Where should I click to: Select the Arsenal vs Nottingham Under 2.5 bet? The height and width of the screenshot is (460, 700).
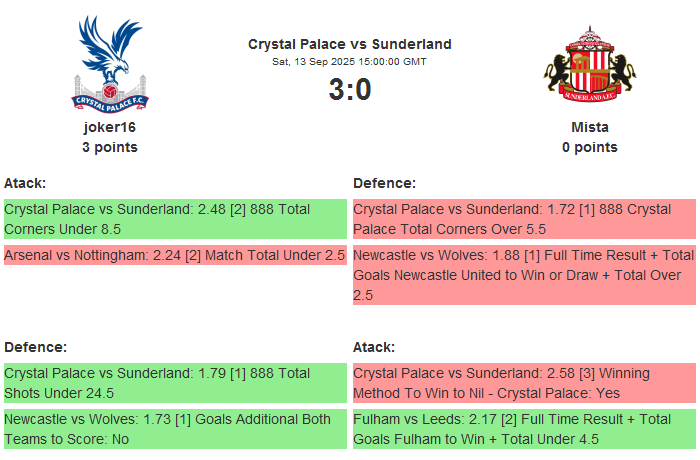click(x=175, y=255)
